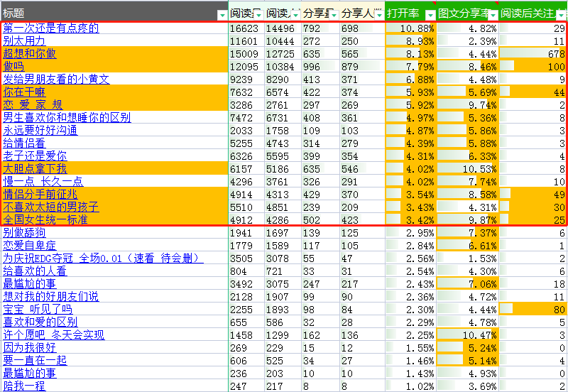This screenshot has height=392, width=568.
Task: Select the cell showing 698
Action: tap(362, 28)
